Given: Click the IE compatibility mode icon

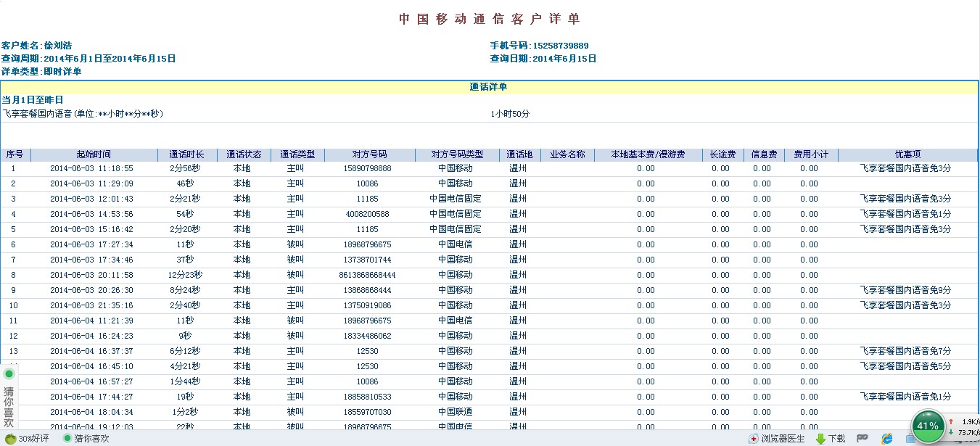Looking at the screenshot, I should point(886,439).
